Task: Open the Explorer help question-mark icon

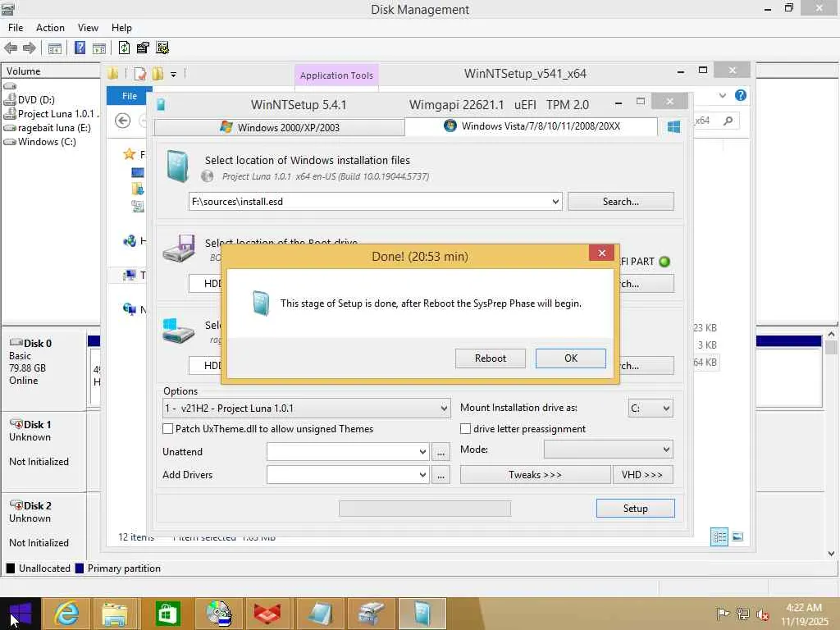Action: [x=741, y=95]
